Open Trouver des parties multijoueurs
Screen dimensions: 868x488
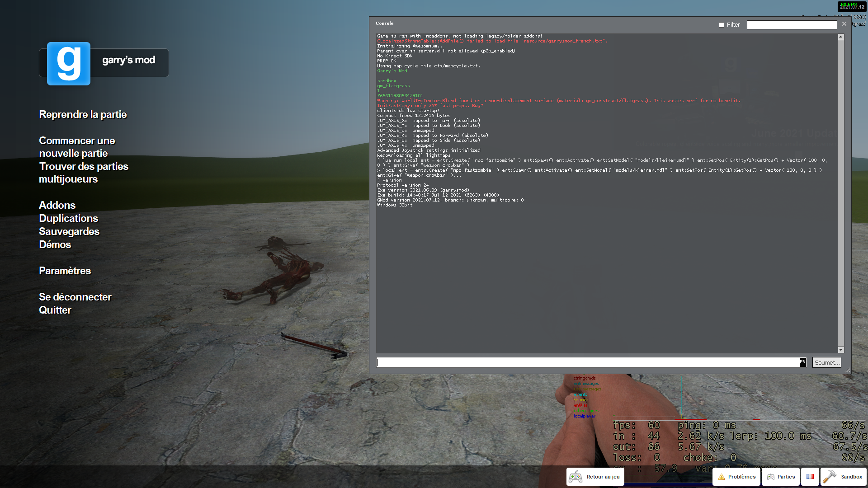pyautogui.click(x=84, y=173)
